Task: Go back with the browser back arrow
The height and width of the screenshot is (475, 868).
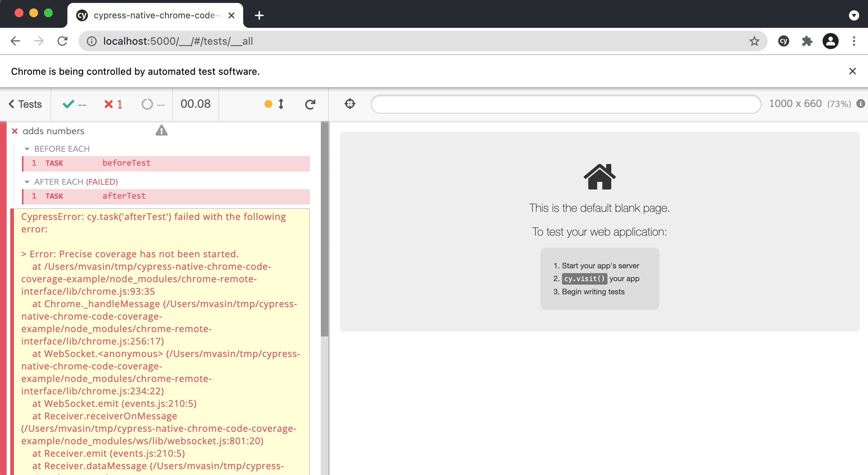Action: click(x=15, y=41)
